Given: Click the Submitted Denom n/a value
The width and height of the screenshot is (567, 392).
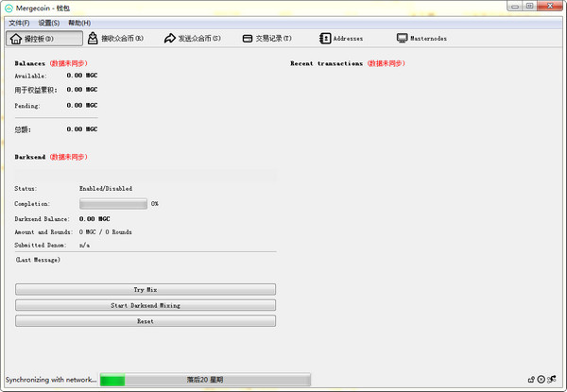Looking at the screenshot, I should coord(84,245).
